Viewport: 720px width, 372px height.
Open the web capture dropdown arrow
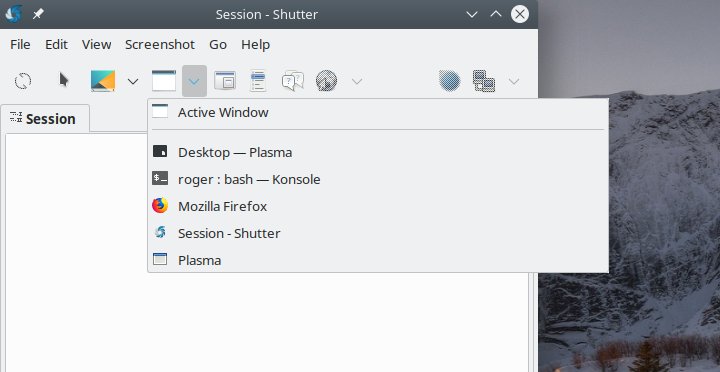coord(357,82)
